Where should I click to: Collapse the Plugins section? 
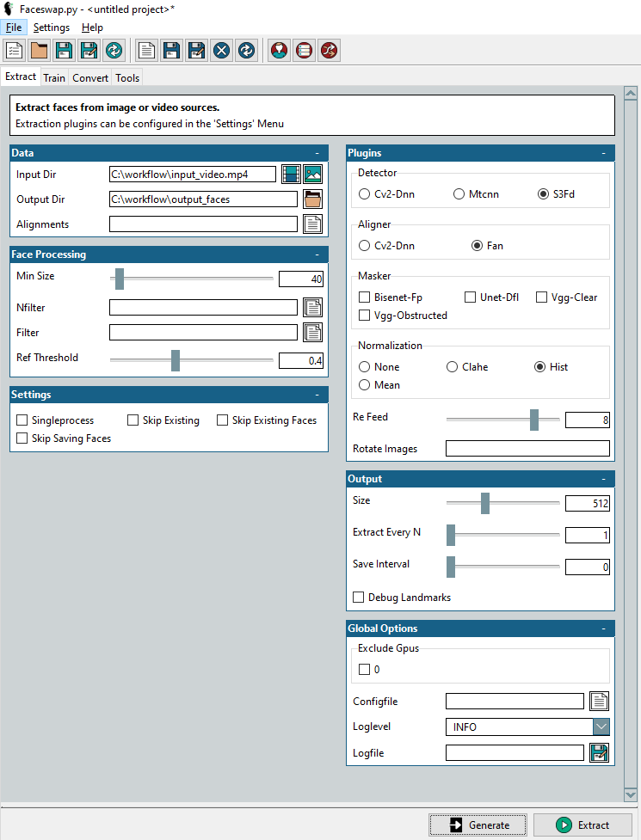603,153
